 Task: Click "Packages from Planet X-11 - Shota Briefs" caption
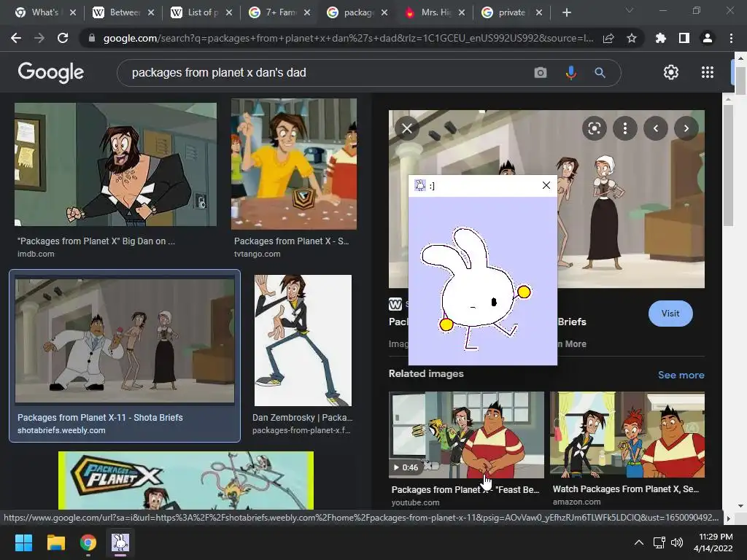click(100, 418)
